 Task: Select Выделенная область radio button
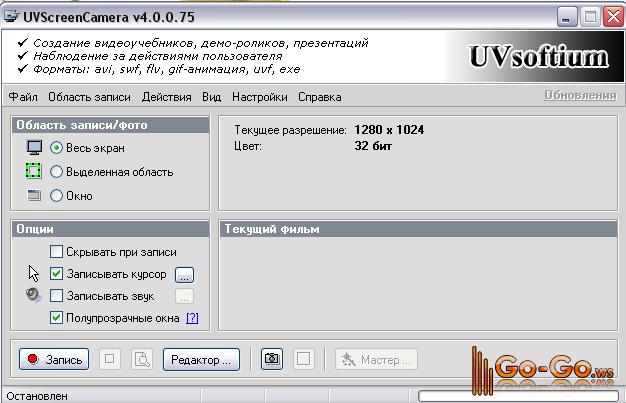[x=56, y=172]
